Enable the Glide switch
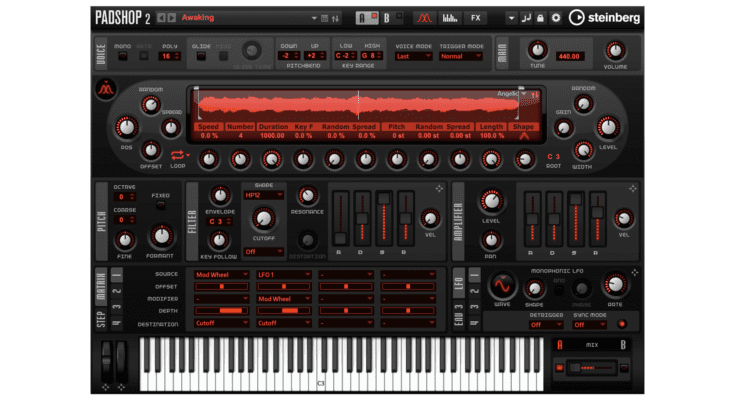 [x=201, y=56]
